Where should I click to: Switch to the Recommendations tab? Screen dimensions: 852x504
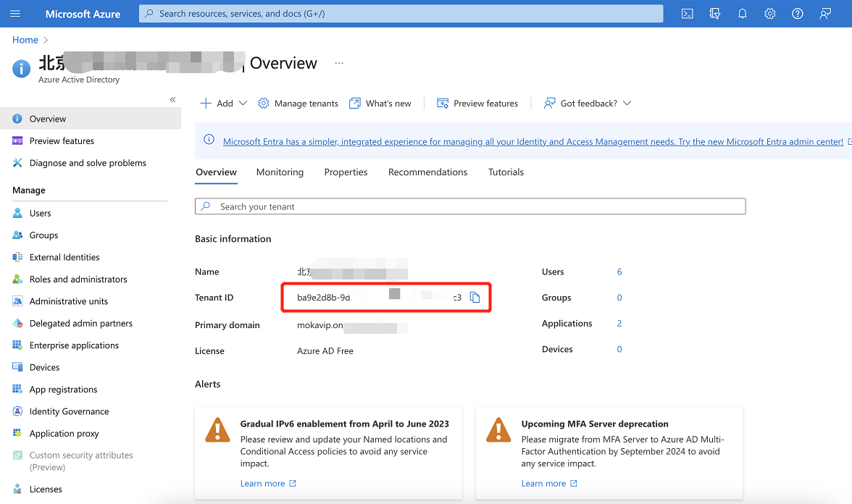tap(427, 172)
